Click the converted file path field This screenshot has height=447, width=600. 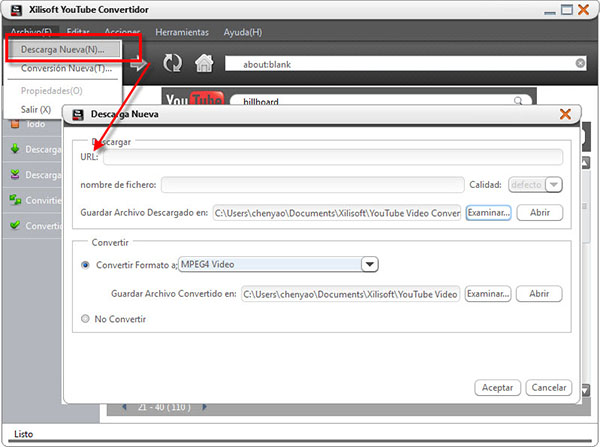tap(351, 294)
